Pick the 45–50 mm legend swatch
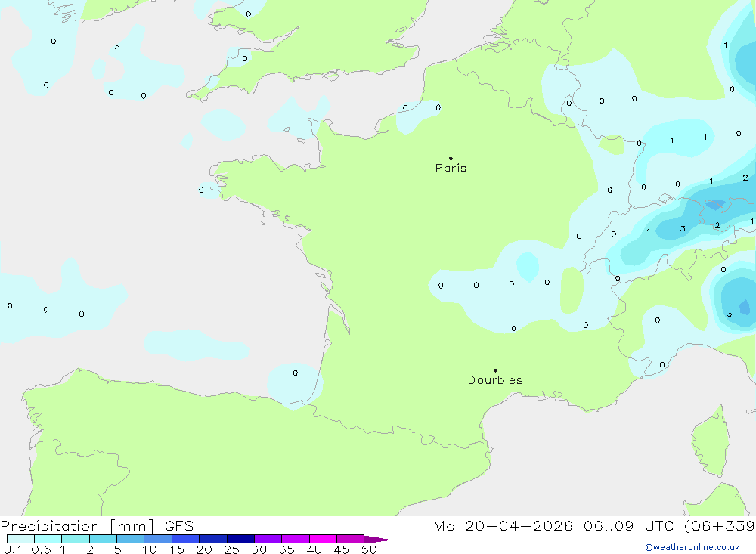 point(350,539)
